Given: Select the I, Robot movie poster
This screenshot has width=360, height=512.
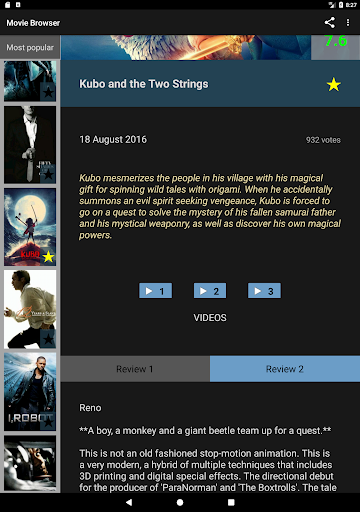Looking at the screenshot, I should (x=30, y=392).
